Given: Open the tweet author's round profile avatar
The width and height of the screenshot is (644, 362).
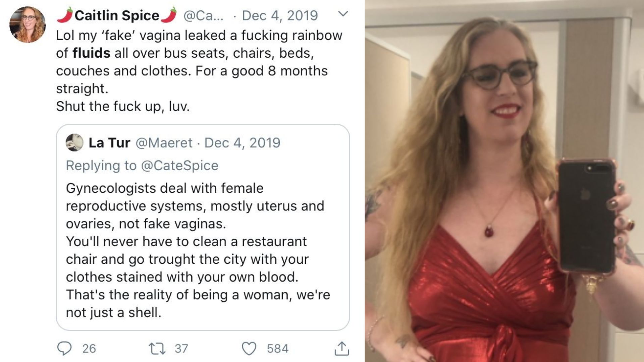Looking at the screenshot, I should pos(28,24).
